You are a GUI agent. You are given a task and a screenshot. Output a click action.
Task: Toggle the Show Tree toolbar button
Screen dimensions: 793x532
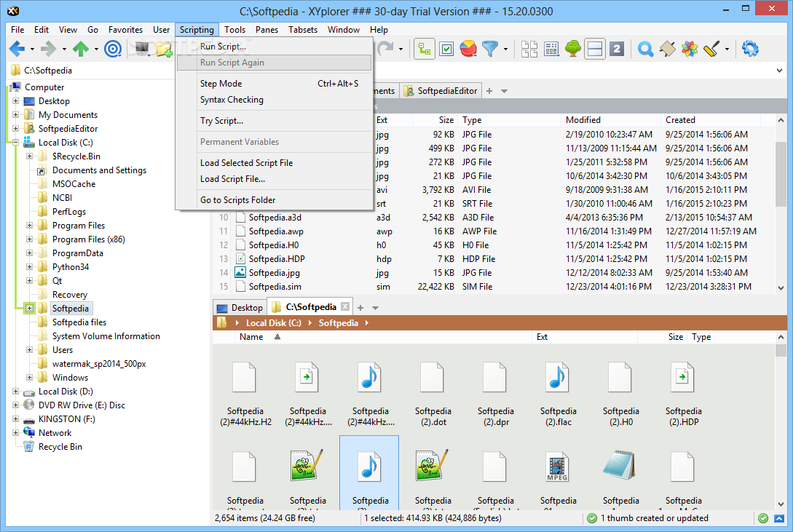(x=425, y=49)
